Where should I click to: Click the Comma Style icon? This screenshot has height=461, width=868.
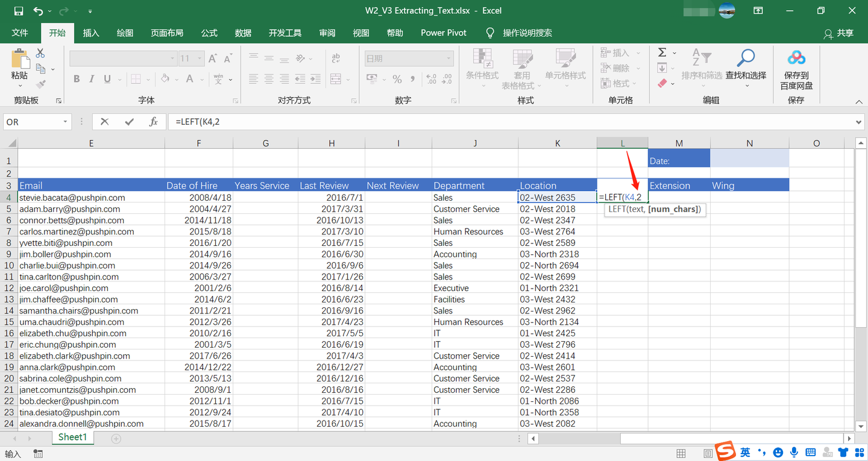[x=413, y=79]
